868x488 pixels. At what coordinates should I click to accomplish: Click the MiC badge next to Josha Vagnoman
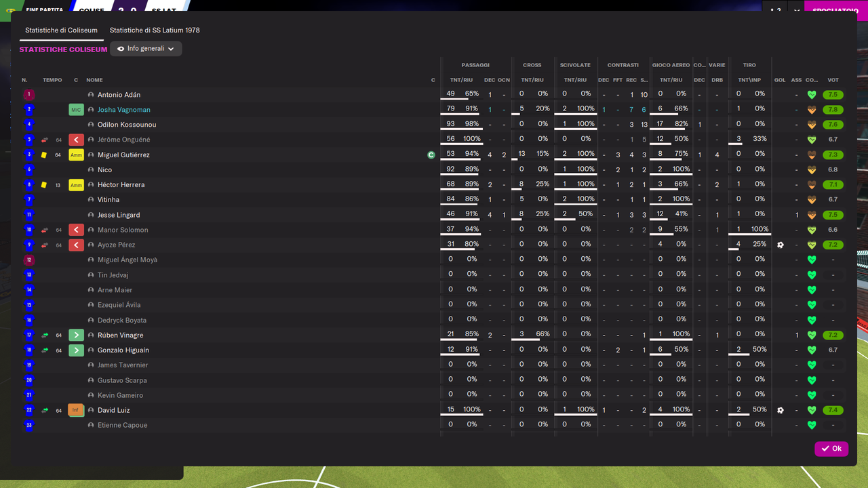(x=76, y=110)
